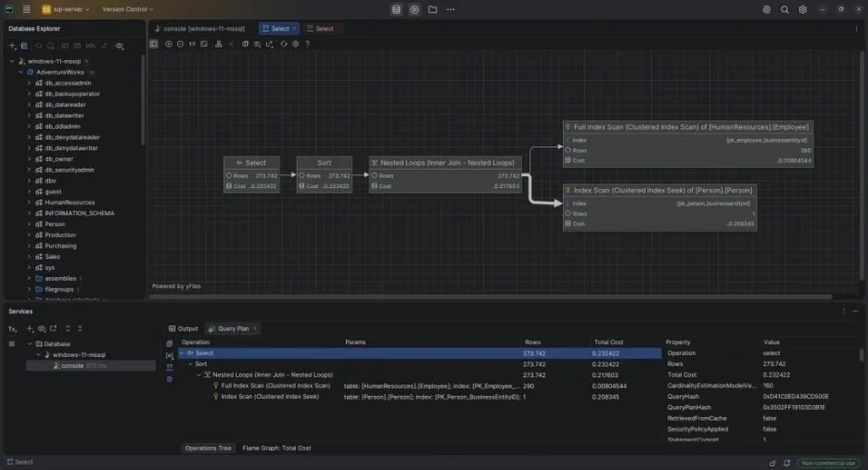Screen dimensions: 868x470
Task: Refresh the query plan diagram
Action: [x=284, y=44]
